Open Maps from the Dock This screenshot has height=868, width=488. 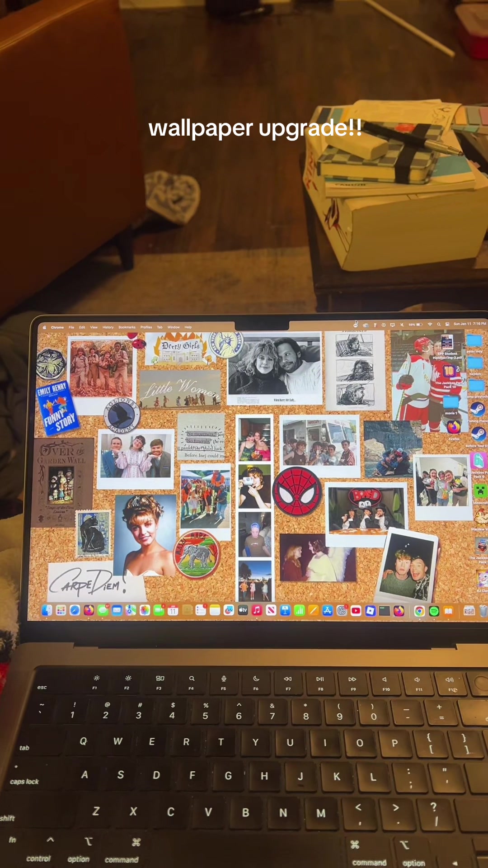pyautogui.click(x=131, y=610)
